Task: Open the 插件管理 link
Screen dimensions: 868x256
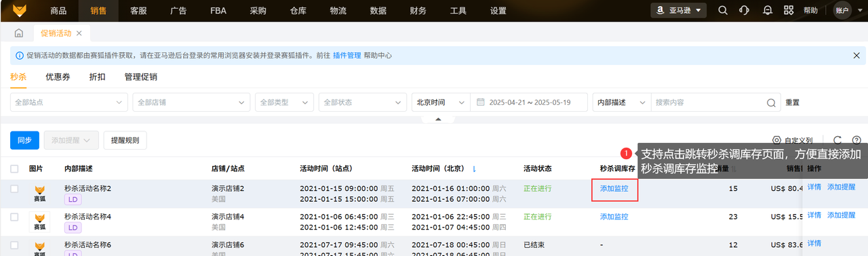Action: 347,56
